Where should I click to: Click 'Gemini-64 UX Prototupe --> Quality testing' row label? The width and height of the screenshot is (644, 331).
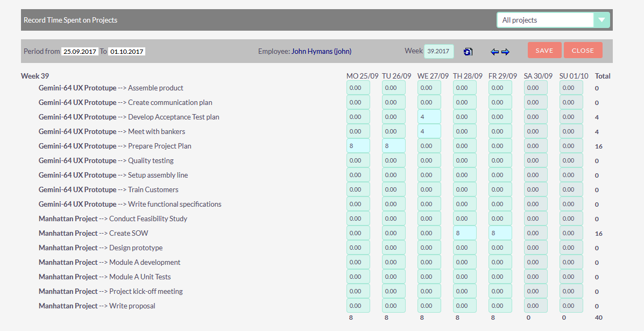coord(106,160)
